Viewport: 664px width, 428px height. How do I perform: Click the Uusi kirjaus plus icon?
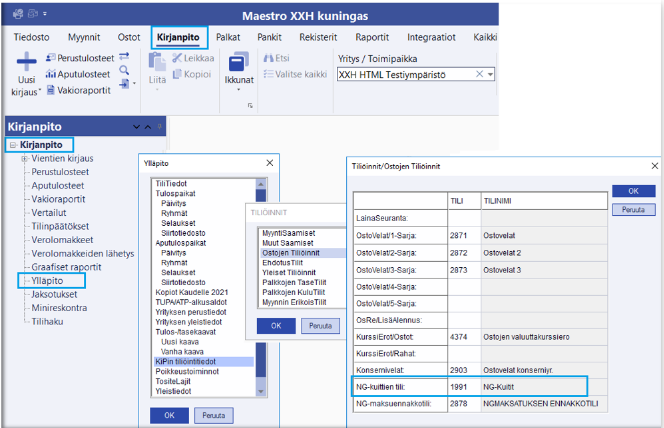point(27,63)
